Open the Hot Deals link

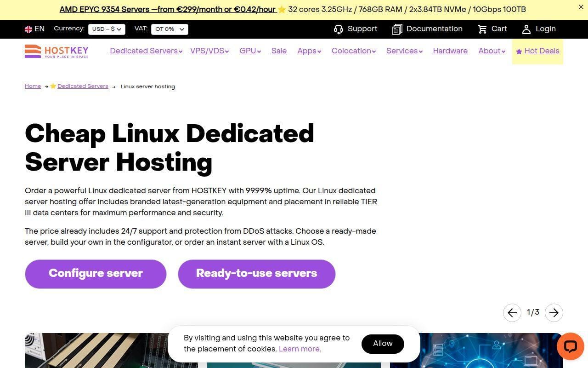(542, 51)
